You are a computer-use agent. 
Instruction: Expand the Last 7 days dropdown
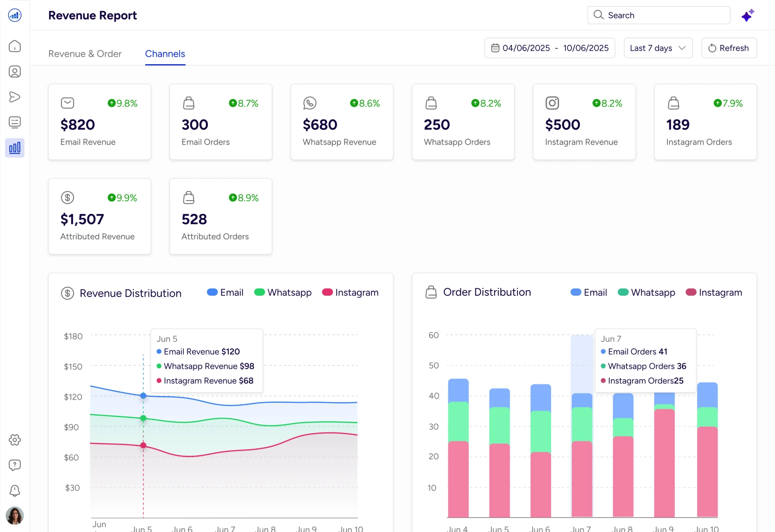coord(658,48)
